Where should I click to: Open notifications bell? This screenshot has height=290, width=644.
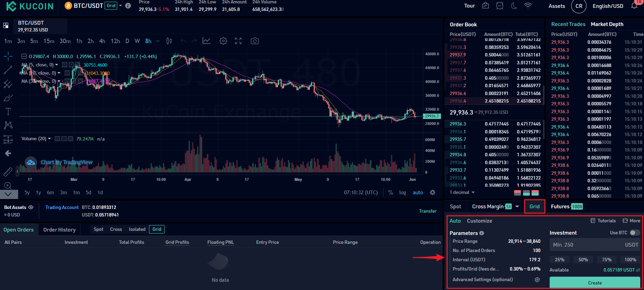click(x=634, y=6)
